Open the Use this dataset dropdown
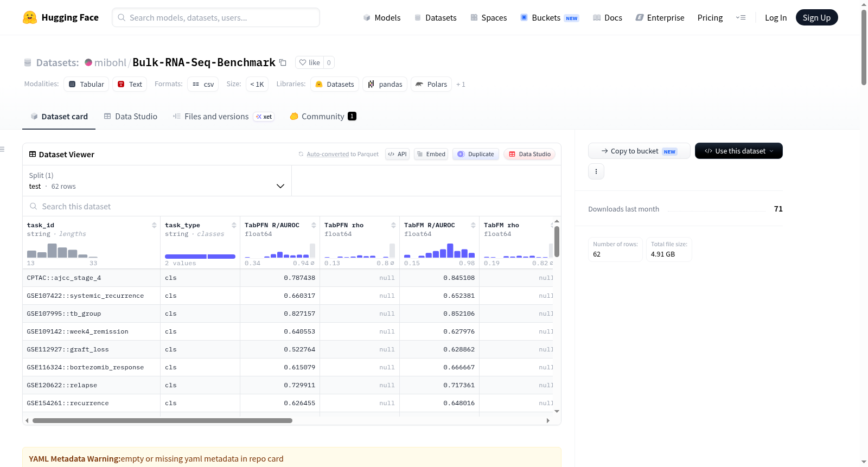The image size is (868, 467). click(x=739, y=151)
